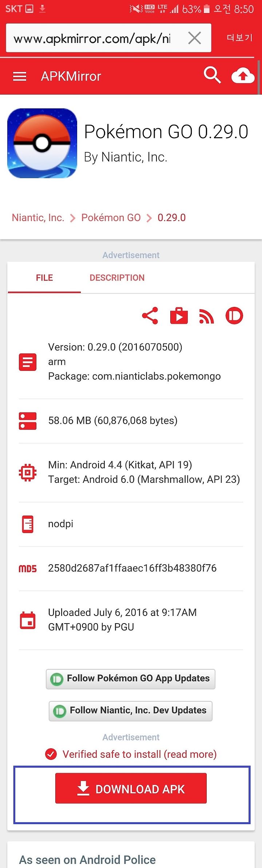
Task: Tap the MD5 icon
Action: 28,569
